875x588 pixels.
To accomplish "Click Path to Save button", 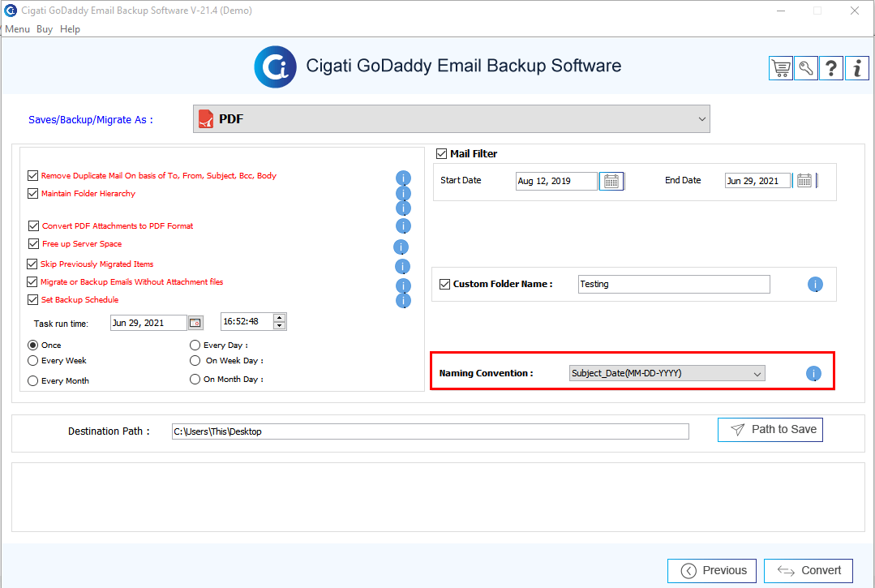I will click(x=770, y=430).
